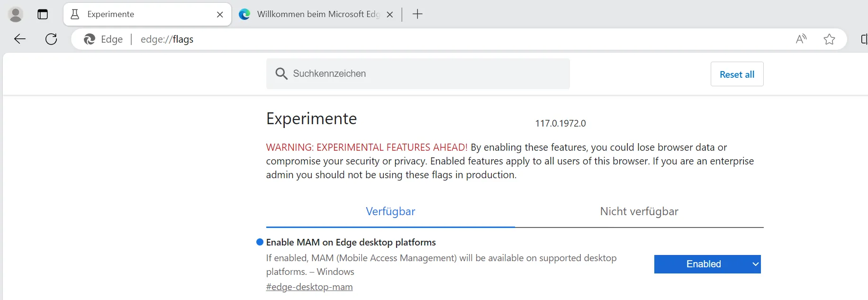Click the split screen icon

pos(864,39)
